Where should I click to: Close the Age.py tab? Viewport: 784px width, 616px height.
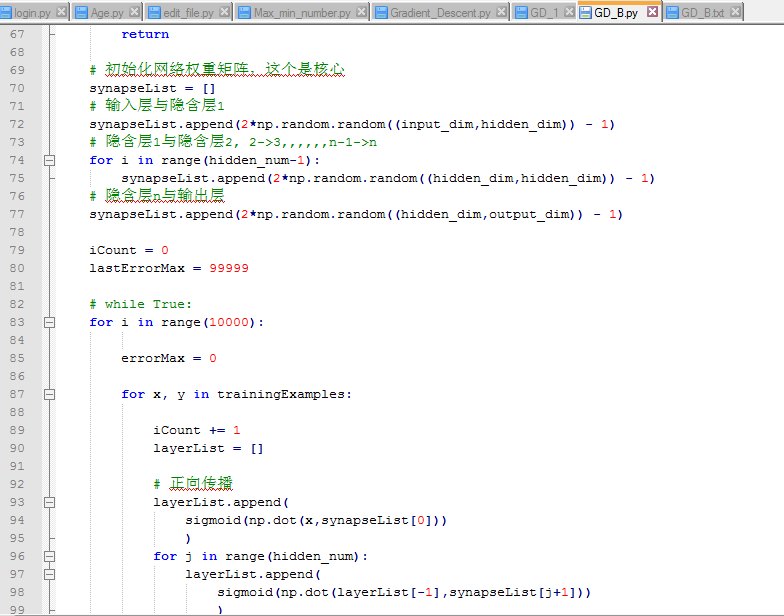coord(134,12)
